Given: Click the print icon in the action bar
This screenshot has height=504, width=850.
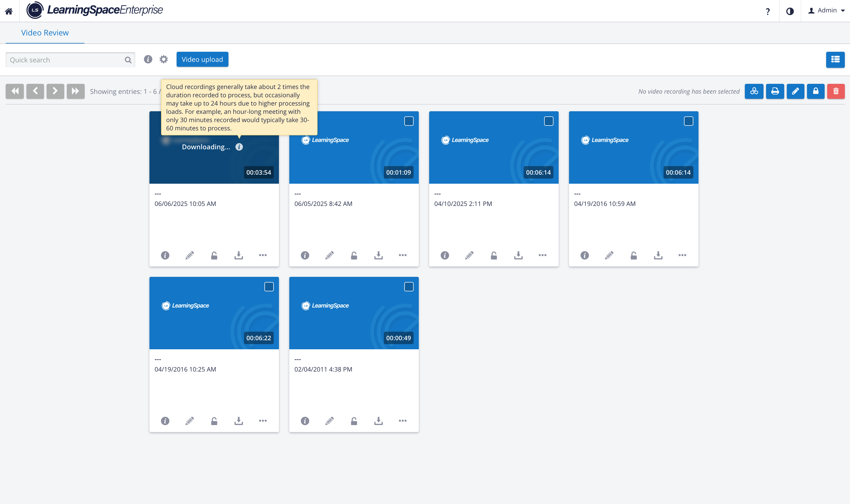Looking at the screenshot, I should point(775,91).
